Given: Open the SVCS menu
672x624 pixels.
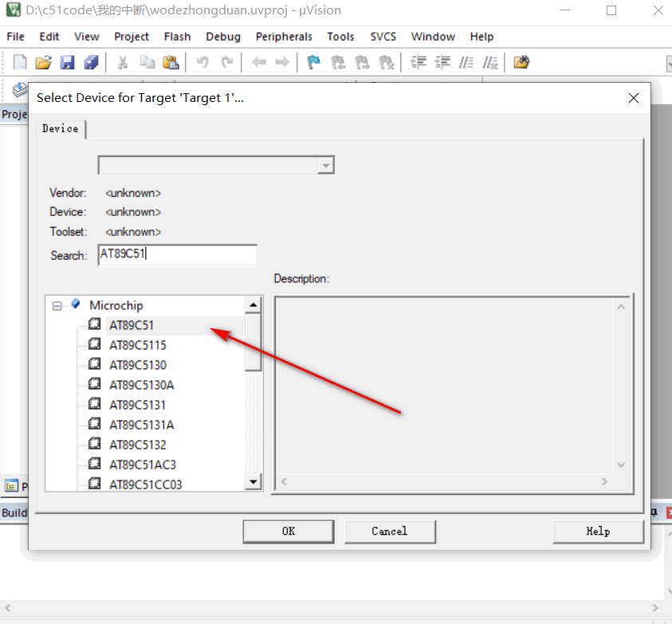Looking at the screenshot, I should 383,37.
